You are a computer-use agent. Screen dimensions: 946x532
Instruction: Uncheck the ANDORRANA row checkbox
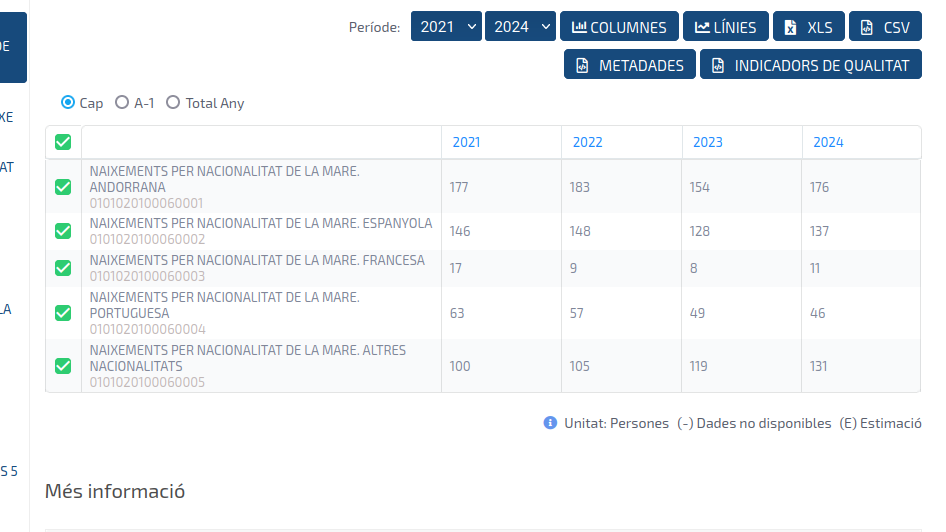coord(63,187)
